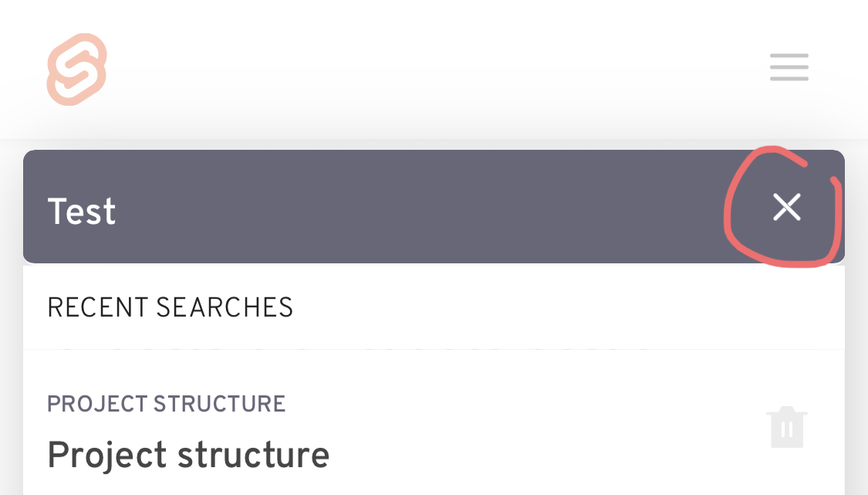868x495 pixels.
Task: Click the PROJECT STRUCTURE category label
Action: 166,404
